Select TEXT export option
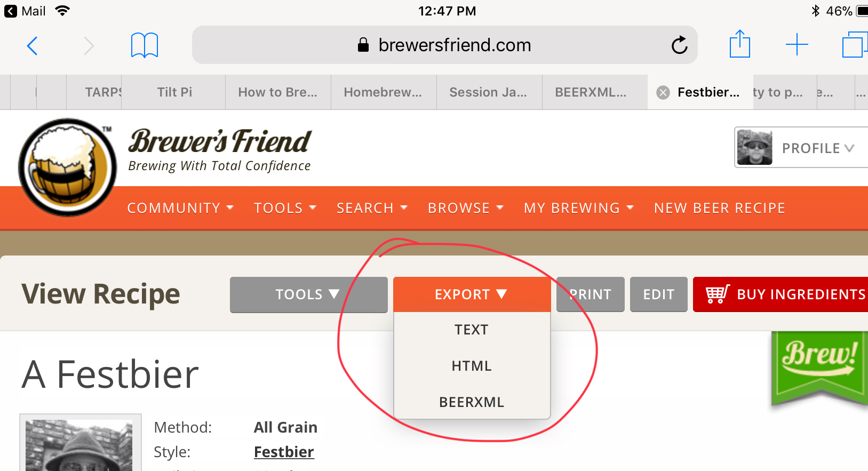Image resolution: width=868 pixels, height=471 pixels. pos(472,330)
